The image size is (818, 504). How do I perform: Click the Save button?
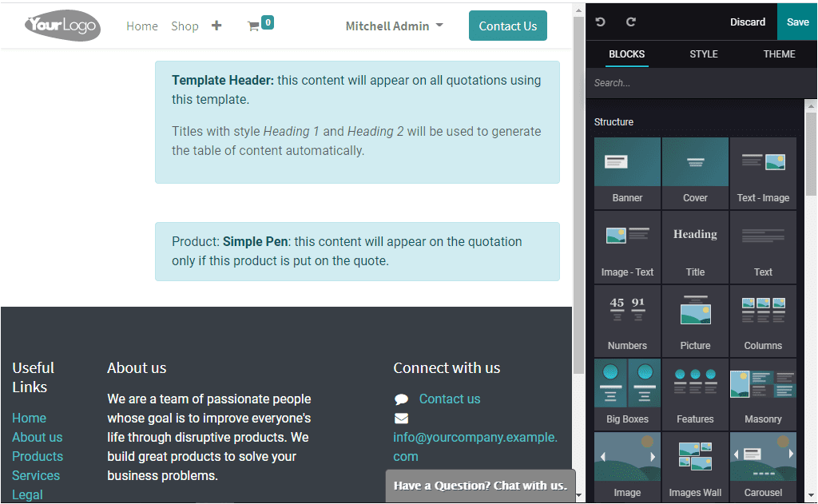coord(796,22)
